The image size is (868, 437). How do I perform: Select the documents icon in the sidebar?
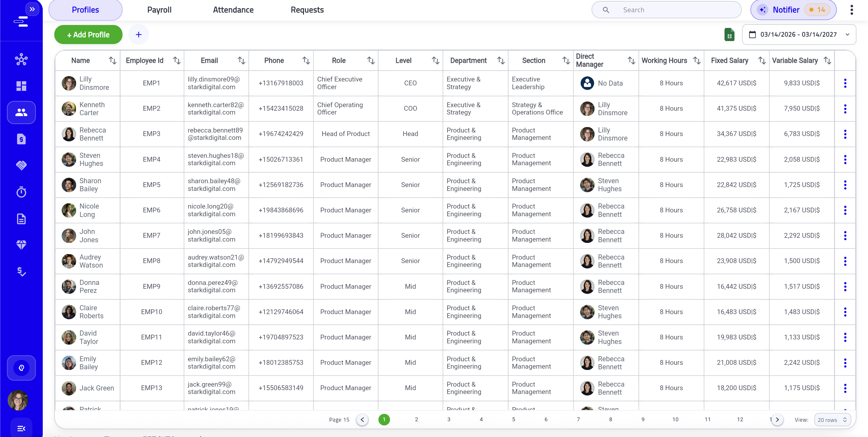click(21, 219)
